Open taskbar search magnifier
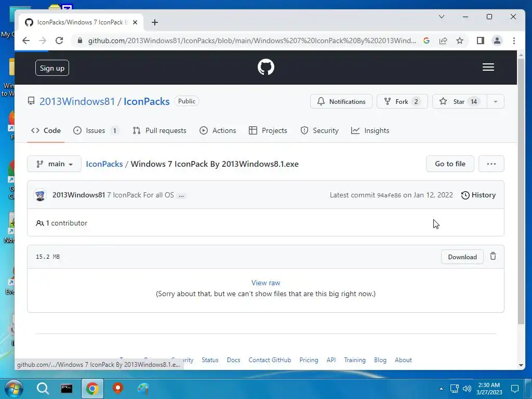Image resolution: width=532 pixels, height=399 pixels. coord(43,389)
